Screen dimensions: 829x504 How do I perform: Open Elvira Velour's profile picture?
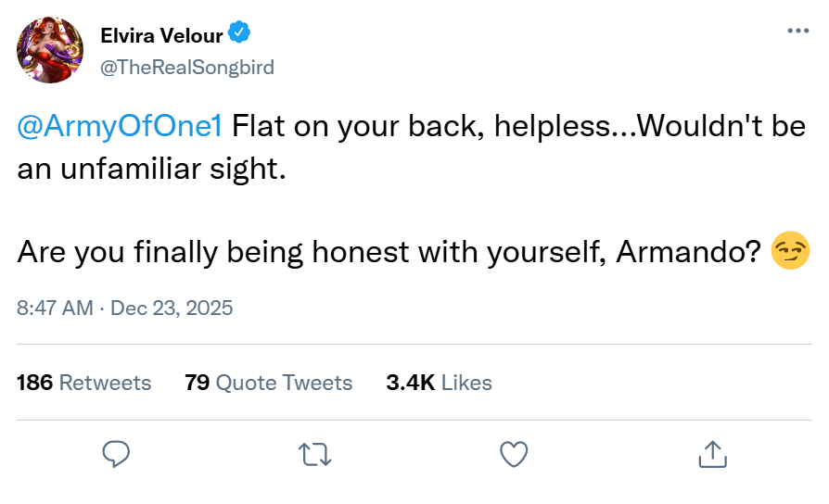pos(50,50)
